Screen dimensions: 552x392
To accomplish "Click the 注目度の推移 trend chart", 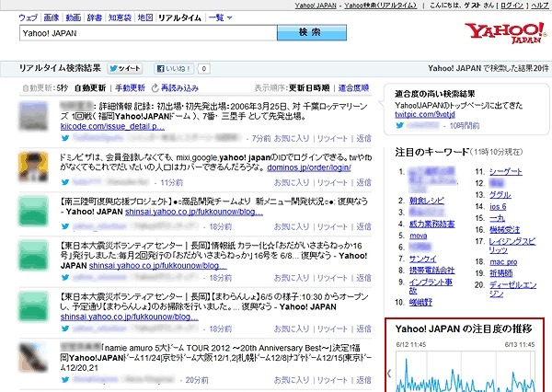I will [x=465, y=370].
